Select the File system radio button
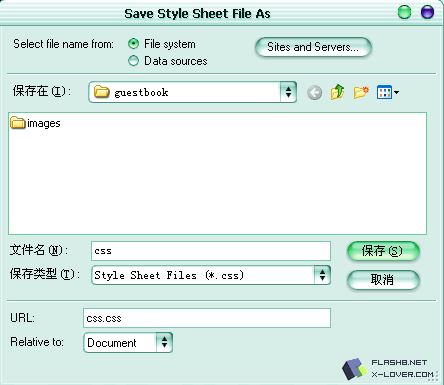444x385 pixels. (x=133, y=44)
